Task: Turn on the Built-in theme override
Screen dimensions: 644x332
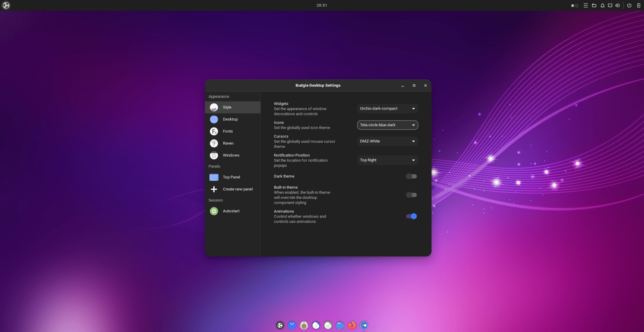Action: click(x=411, y=194)
